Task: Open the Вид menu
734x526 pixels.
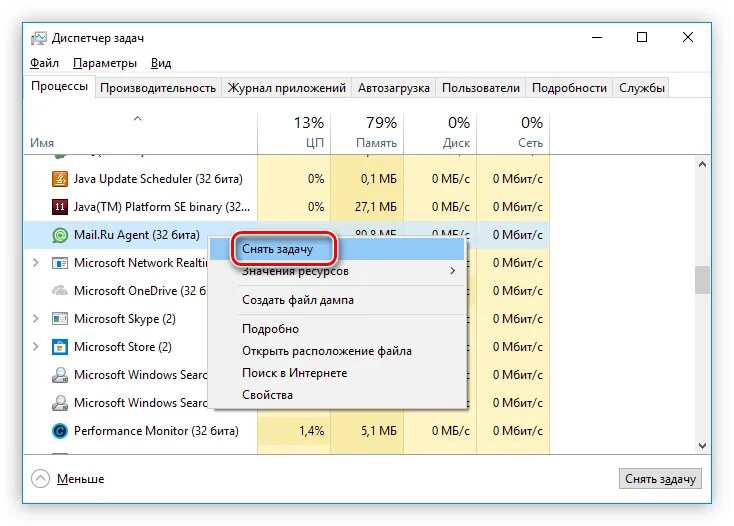Action: (161, 63)
